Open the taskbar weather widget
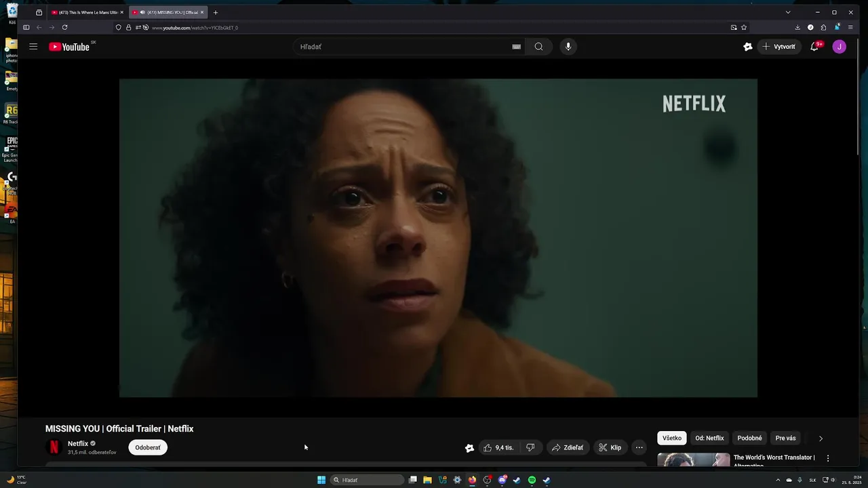 [x=17, y=480]
